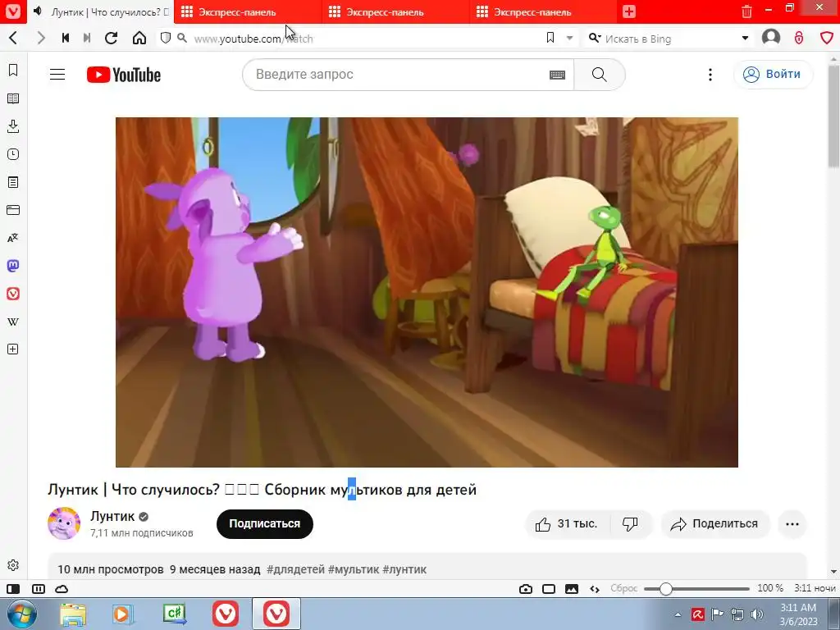Open the Translate panel

[13, 238]
